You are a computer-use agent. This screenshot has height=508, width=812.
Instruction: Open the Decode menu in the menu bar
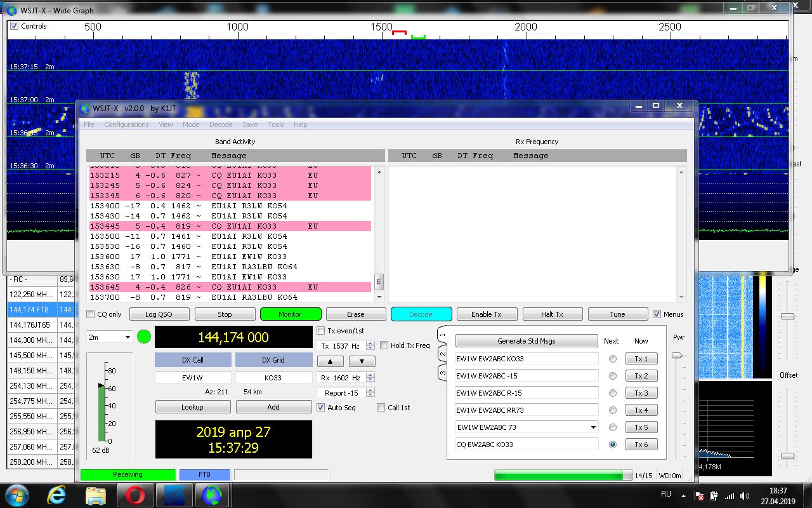[220, 124]
